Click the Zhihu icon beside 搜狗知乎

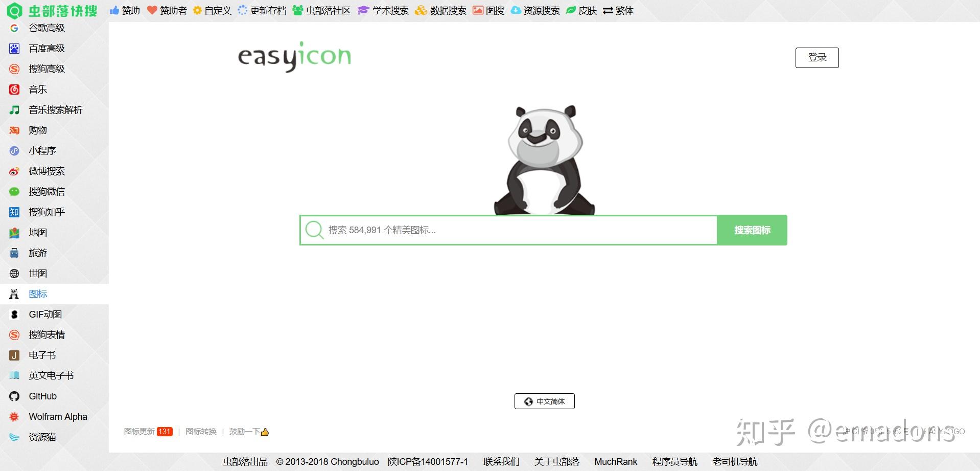(14, 212)
